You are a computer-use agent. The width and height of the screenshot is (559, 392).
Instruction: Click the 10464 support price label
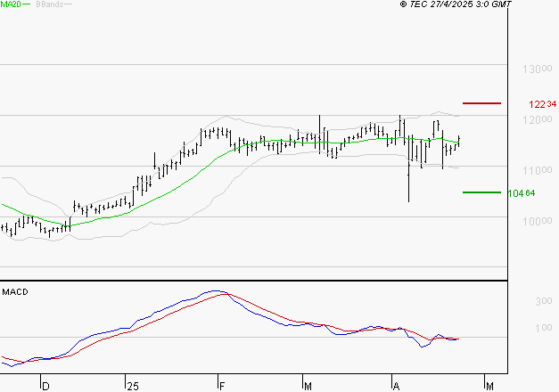(521, 193)
